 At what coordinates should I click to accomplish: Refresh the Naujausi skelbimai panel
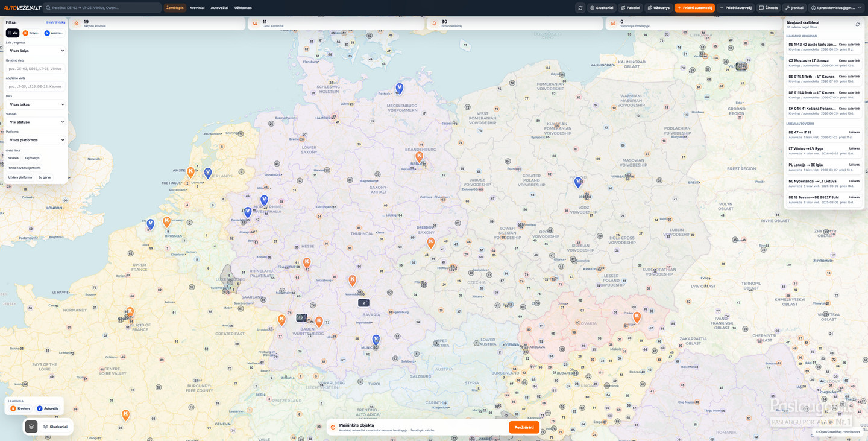point(857,24)
